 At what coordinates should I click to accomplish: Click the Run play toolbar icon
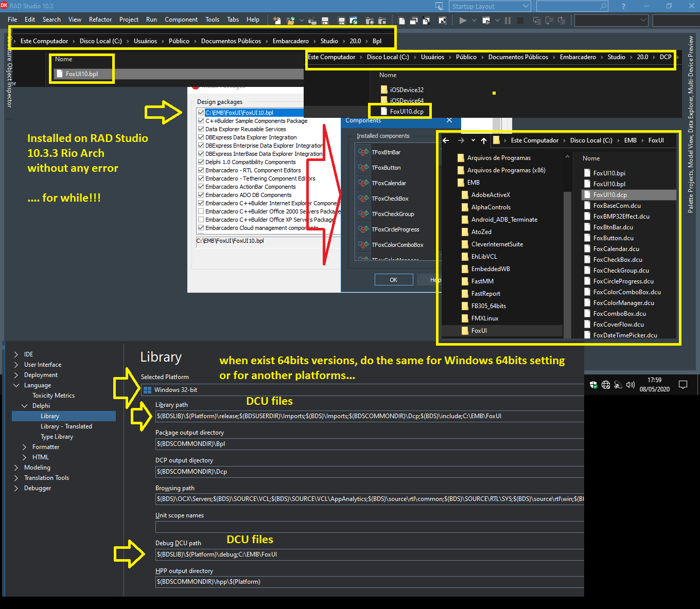click(463, 21)
